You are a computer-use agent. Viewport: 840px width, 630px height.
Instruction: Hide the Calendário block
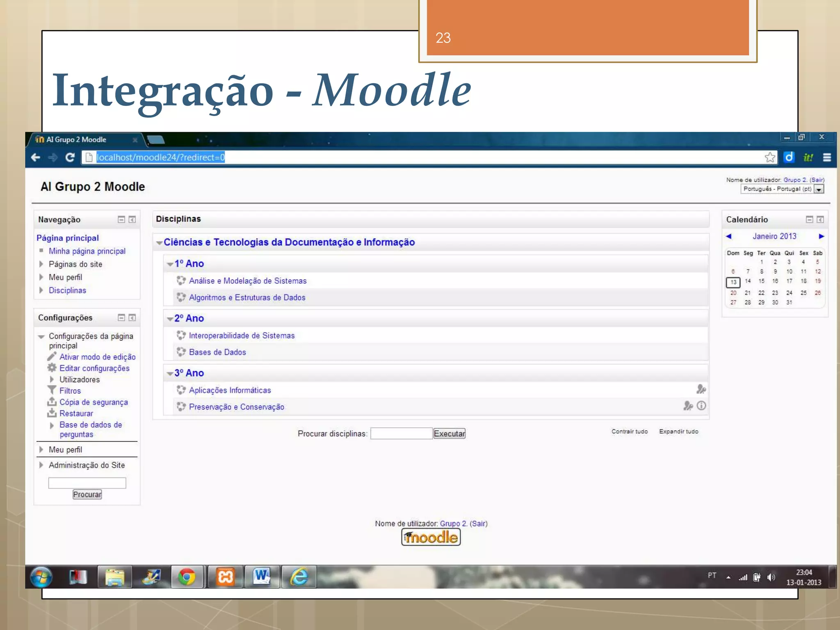point(810,219)
